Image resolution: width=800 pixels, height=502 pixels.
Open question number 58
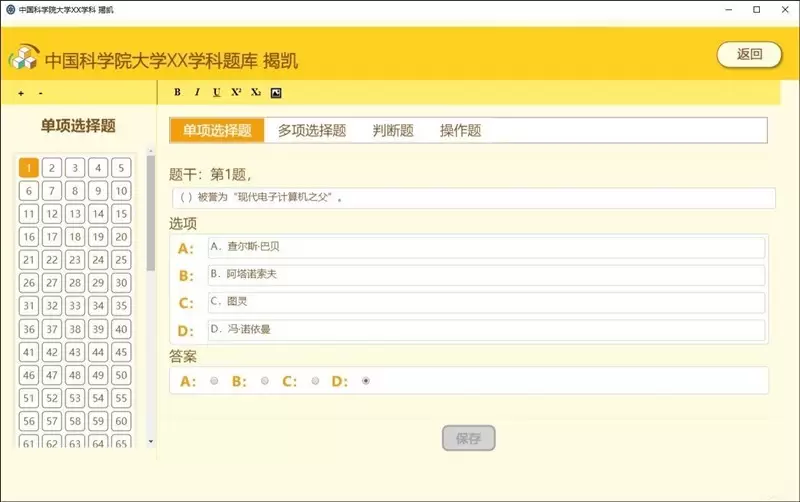click(75, 421)
